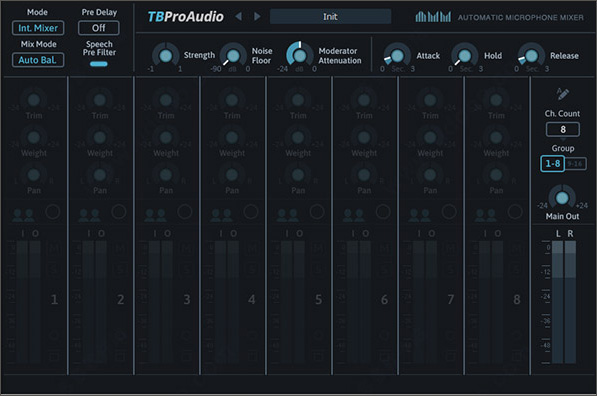
Task: Click the Pan knob on channel 6
Action: click(x=364, y=175)
